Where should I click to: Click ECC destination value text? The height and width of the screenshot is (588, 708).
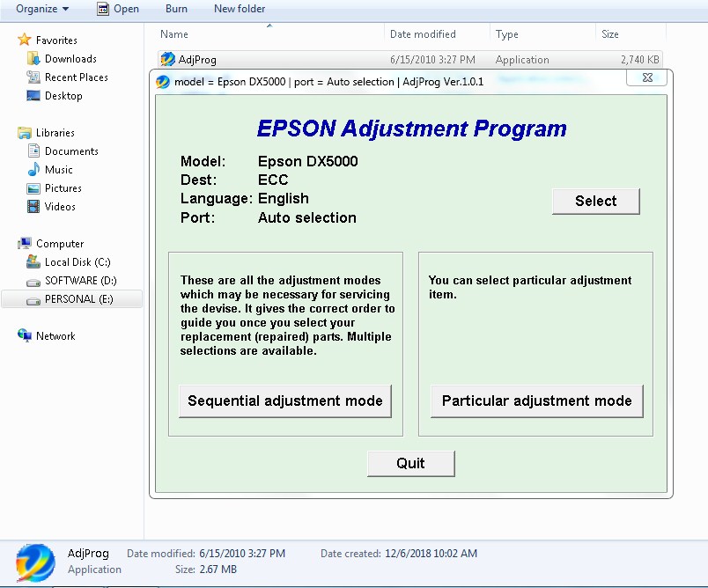273,180
